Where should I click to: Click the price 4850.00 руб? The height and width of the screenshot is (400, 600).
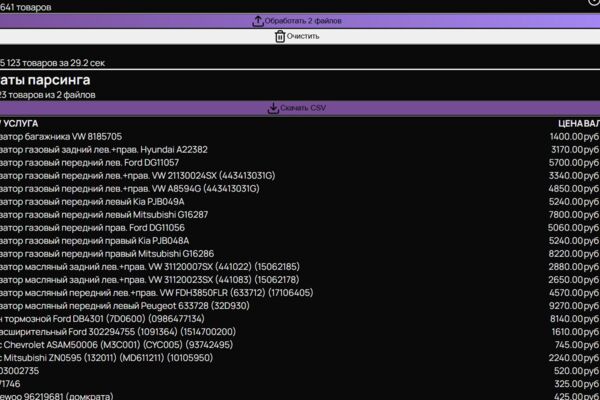pyautogui.click(x=574, y=189)
